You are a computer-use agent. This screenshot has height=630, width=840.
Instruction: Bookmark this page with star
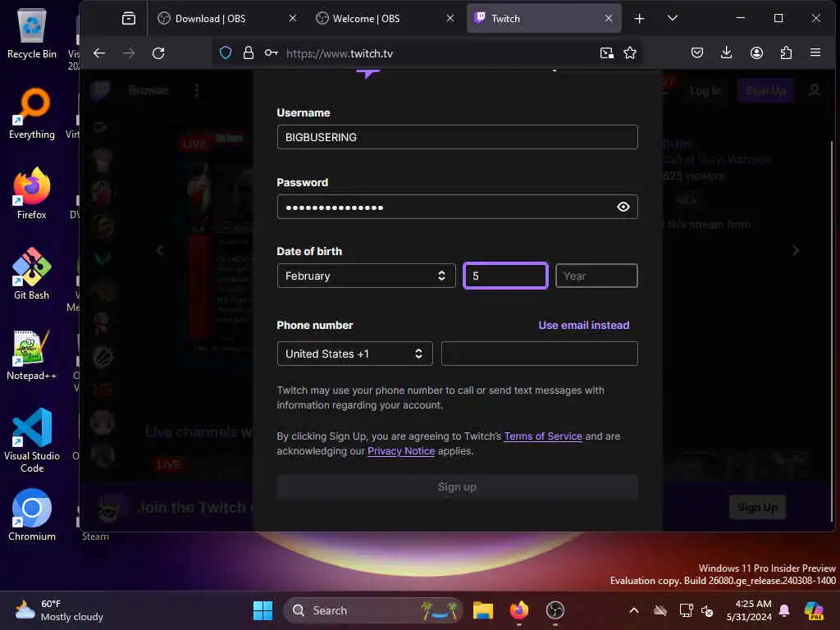[630, 53]
